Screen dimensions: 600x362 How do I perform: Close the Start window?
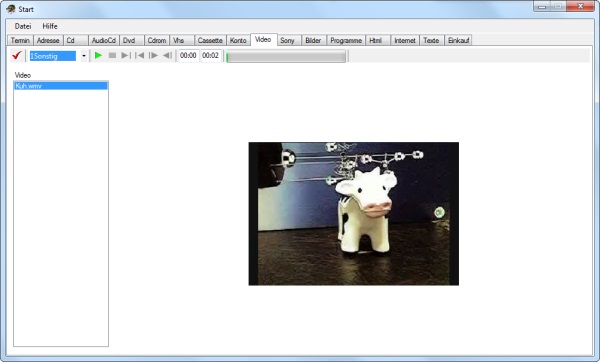pyautogui.click(x=580, y=6)
